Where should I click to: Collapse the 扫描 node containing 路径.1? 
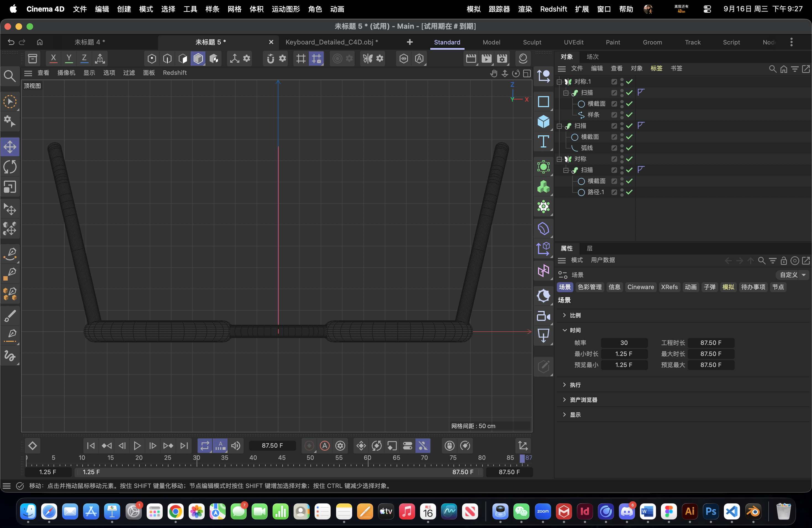(x=566, y=170)
